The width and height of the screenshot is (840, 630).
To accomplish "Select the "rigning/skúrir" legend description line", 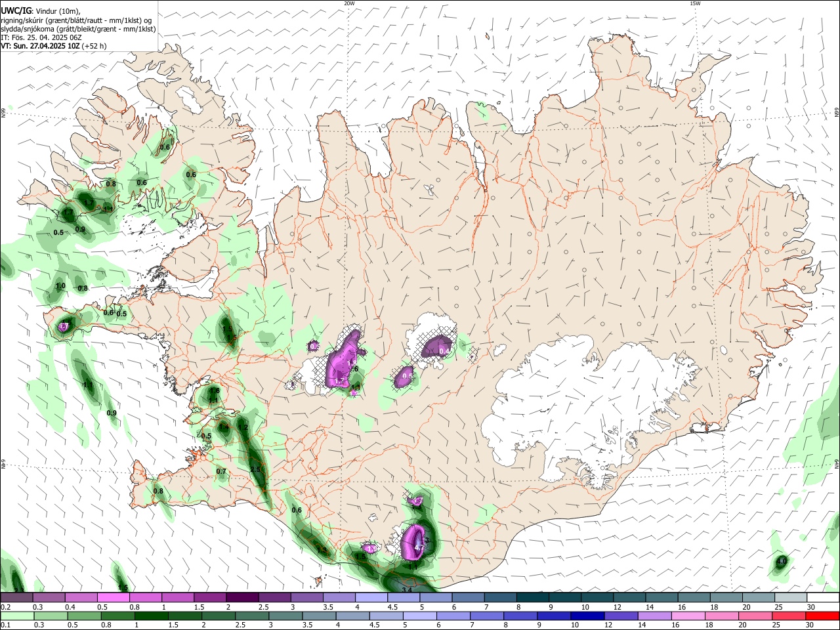I will coord(77,20).
